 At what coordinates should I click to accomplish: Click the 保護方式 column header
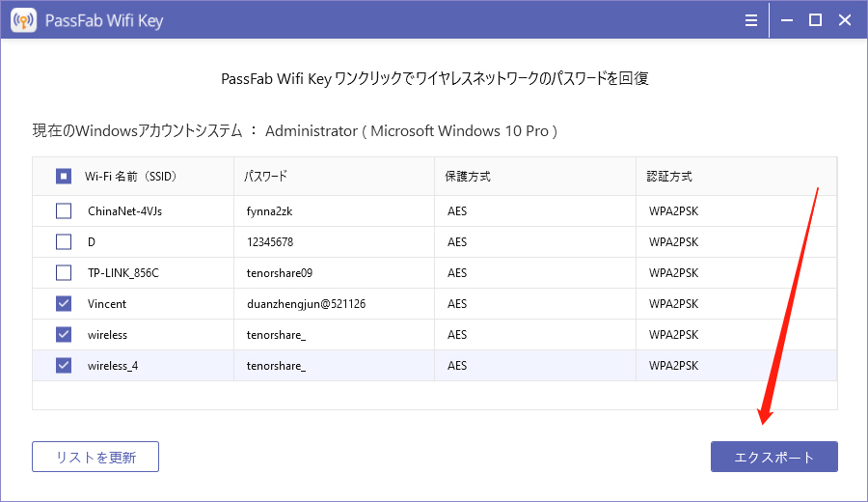point(468,177)
